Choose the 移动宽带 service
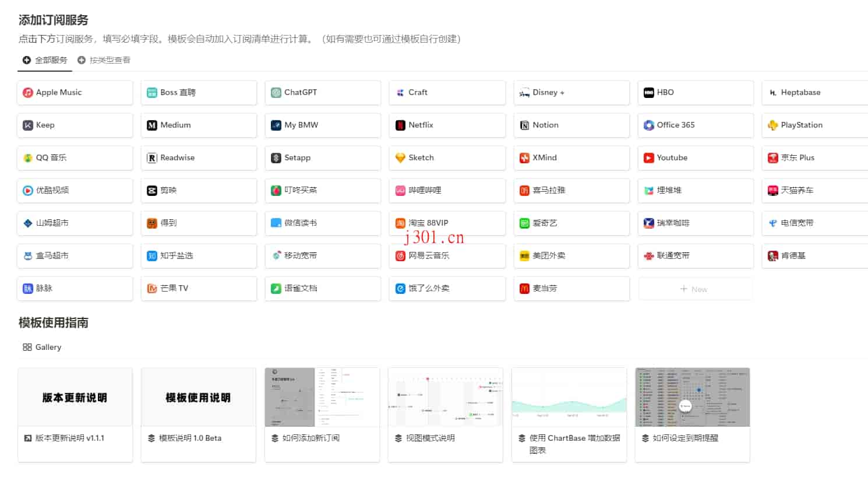868x484 pixels. 323,256
